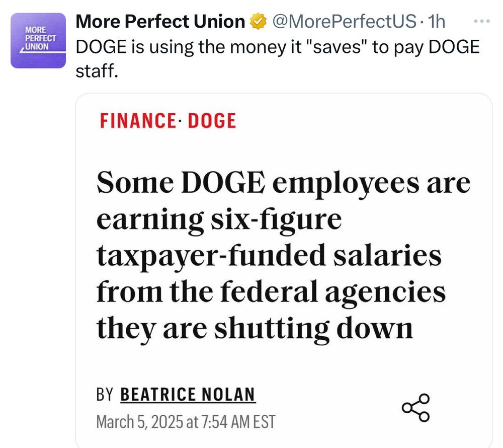Open author Beatrice Nolan's byline link

[188, 395]
